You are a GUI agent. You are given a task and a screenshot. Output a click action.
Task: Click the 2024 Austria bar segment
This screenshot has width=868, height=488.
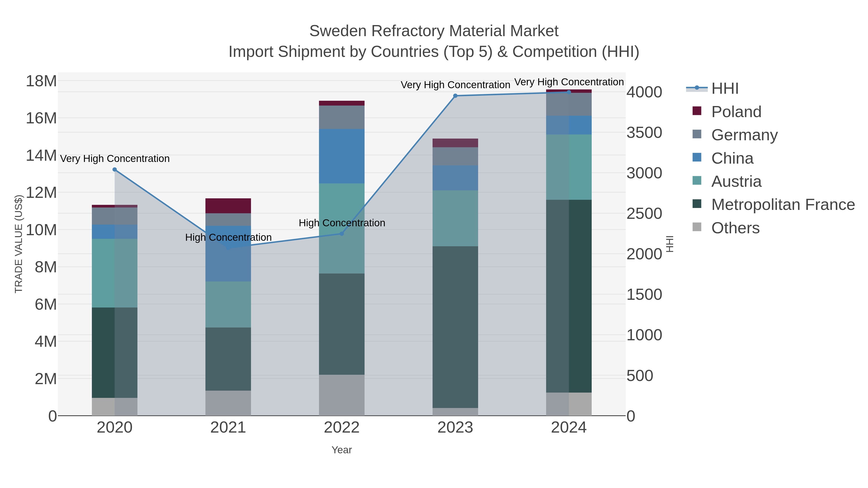(x=569, y=167)
